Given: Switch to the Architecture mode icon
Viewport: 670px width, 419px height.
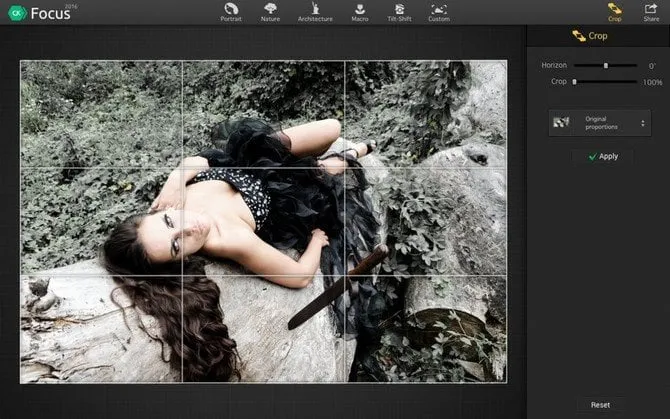Looking at the screenshot, I should coord(315,10).
